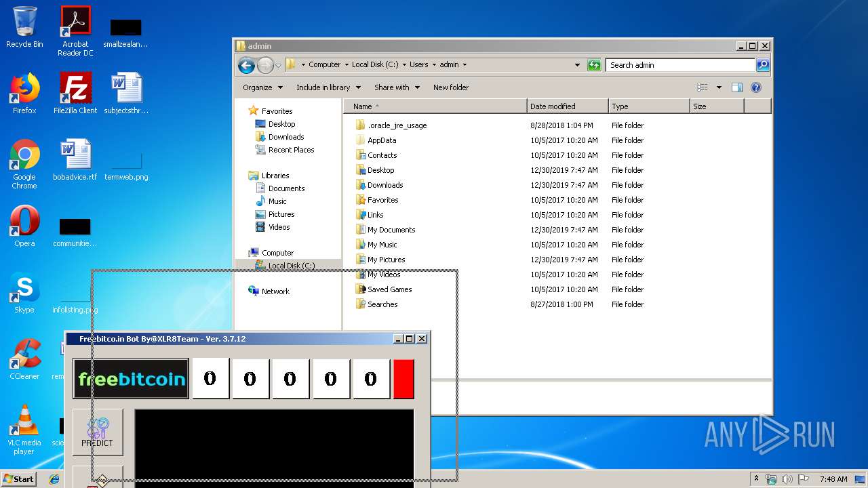This screenshot has width=868, height=488.
Task: Click the PREDICT button in the bot window
Action: click(x=98, y=432)
